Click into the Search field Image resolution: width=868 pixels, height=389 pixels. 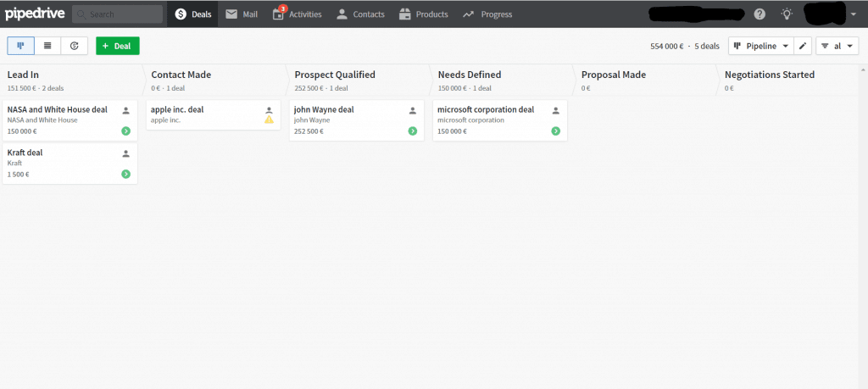click(x=117, y=14)
